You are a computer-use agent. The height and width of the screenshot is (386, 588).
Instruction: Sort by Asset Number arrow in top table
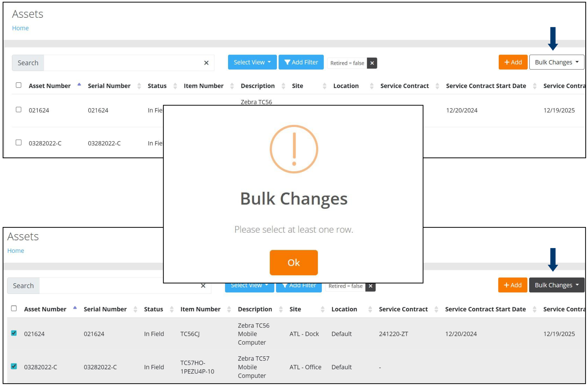[79, 85]
